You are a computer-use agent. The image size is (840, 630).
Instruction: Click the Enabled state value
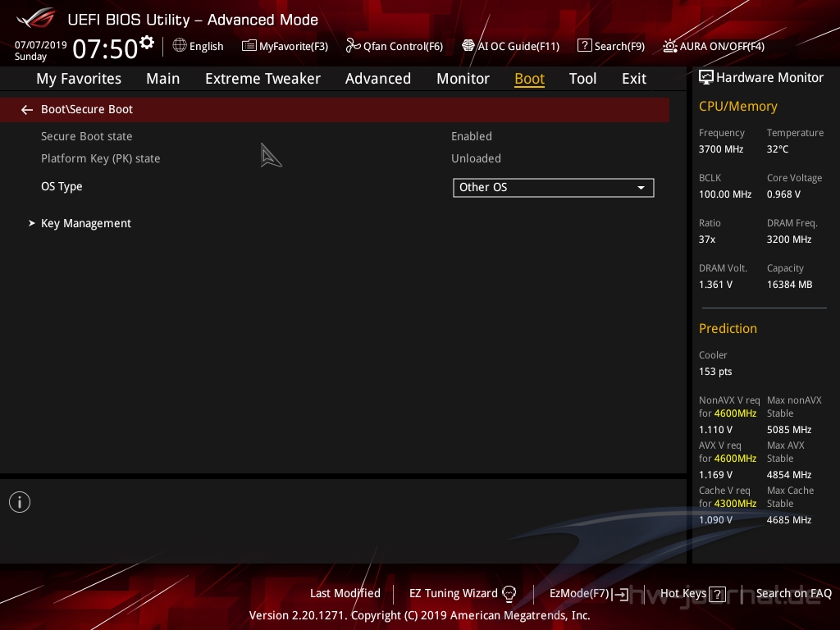pos(472,137)
